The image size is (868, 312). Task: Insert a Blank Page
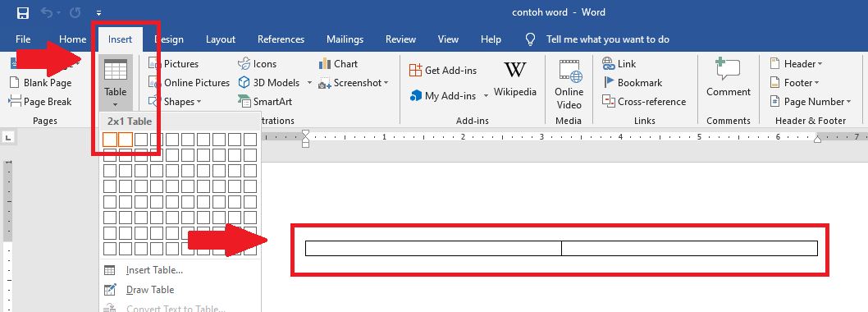tap(41, 83)
